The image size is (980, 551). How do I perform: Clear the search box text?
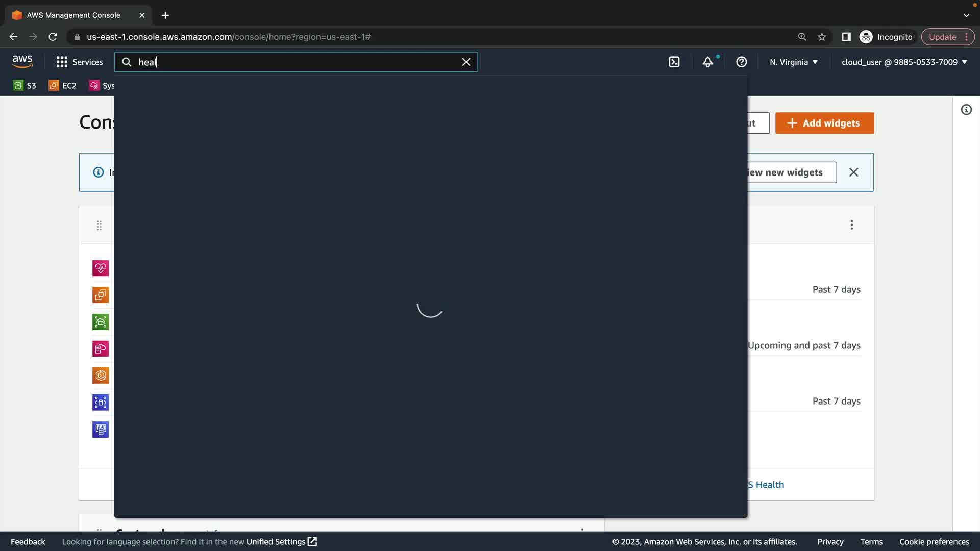(x=466, y=62)
